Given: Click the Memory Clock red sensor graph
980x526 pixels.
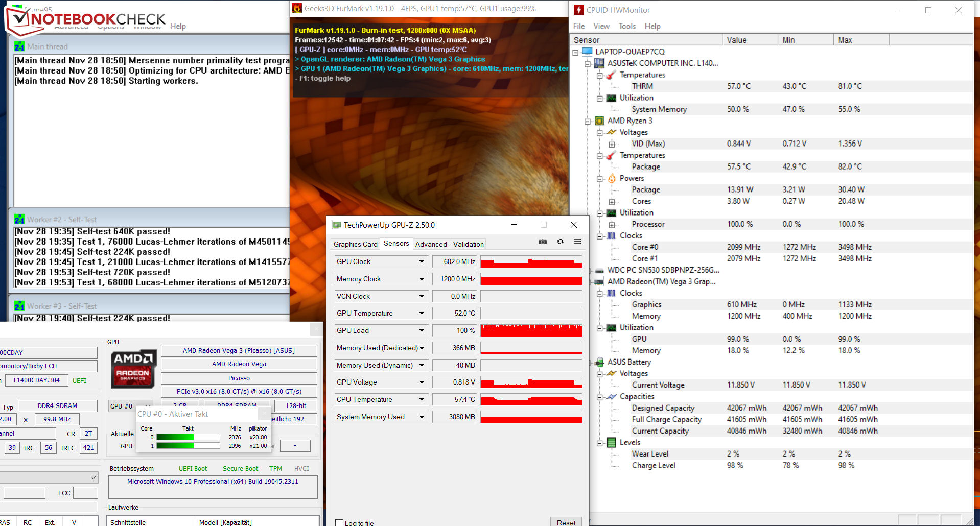Looking at the screenshot, I should (x=531, y=279).
